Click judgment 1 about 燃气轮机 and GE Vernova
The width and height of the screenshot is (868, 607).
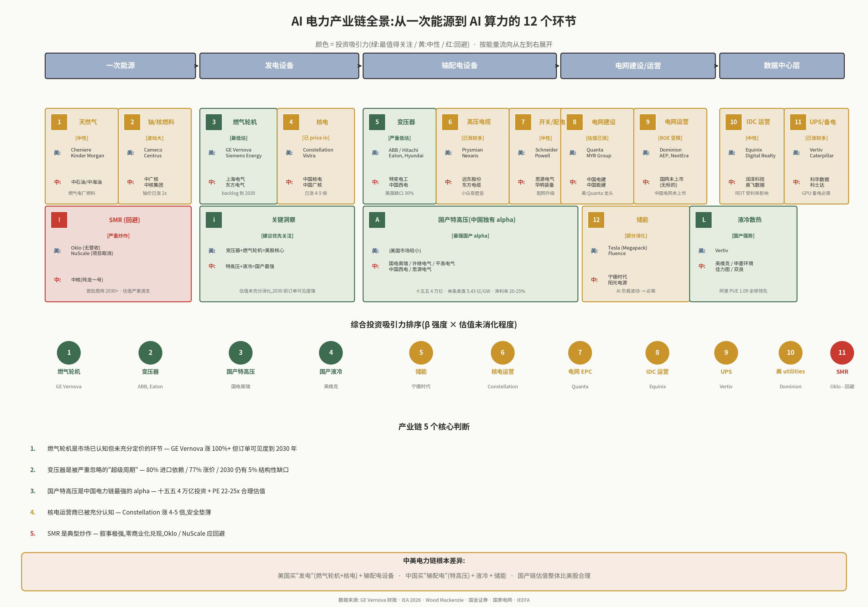(x=172, y=448)
